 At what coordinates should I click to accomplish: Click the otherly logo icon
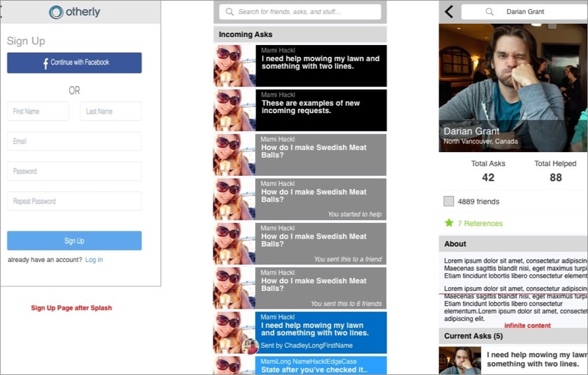click(x=56, y=12)
